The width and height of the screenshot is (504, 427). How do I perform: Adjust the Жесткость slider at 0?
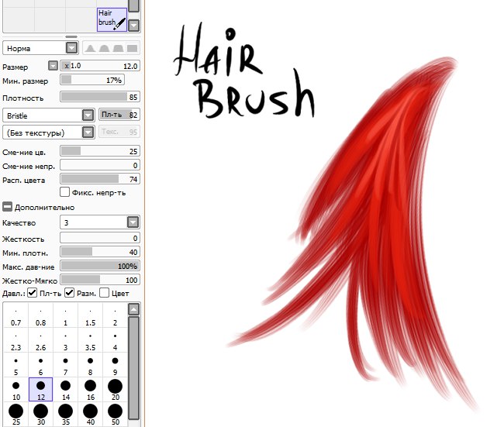(x=100, y=238)
